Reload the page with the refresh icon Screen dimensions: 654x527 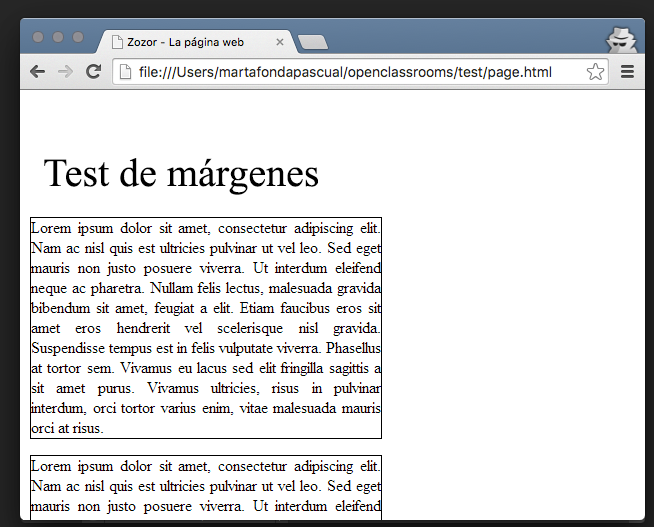click(x=93, y=72)
